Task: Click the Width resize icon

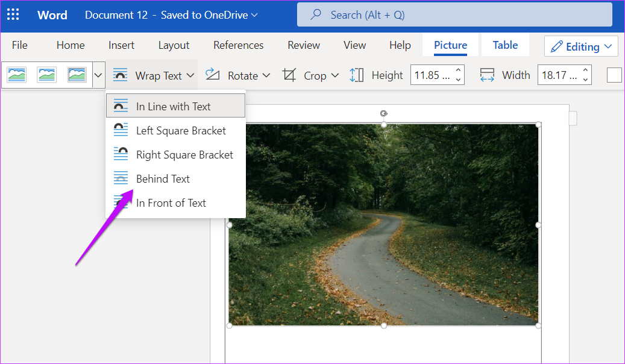Action: tap(487, 75)
